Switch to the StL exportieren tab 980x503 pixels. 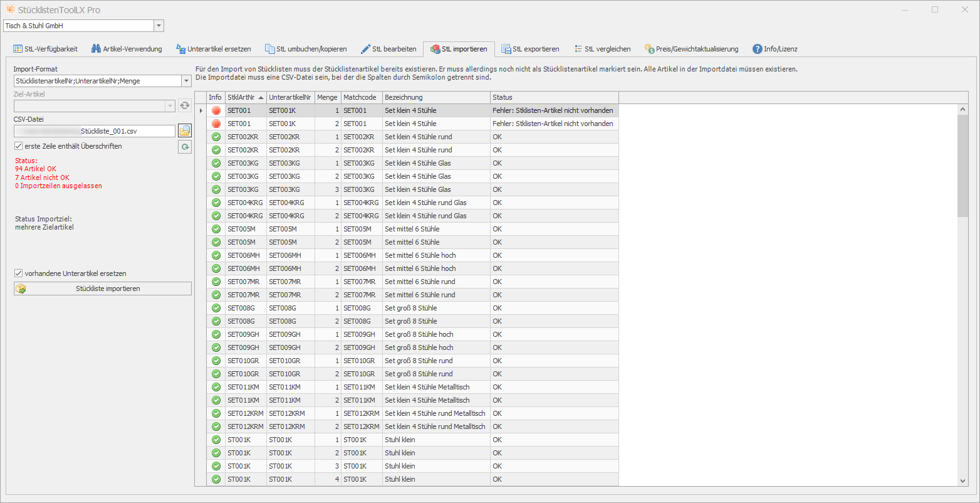(x=530, y=49)
